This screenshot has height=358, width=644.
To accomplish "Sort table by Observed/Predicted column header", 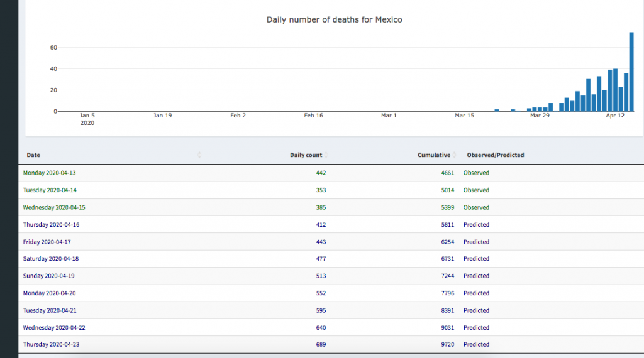I will 495,155.
